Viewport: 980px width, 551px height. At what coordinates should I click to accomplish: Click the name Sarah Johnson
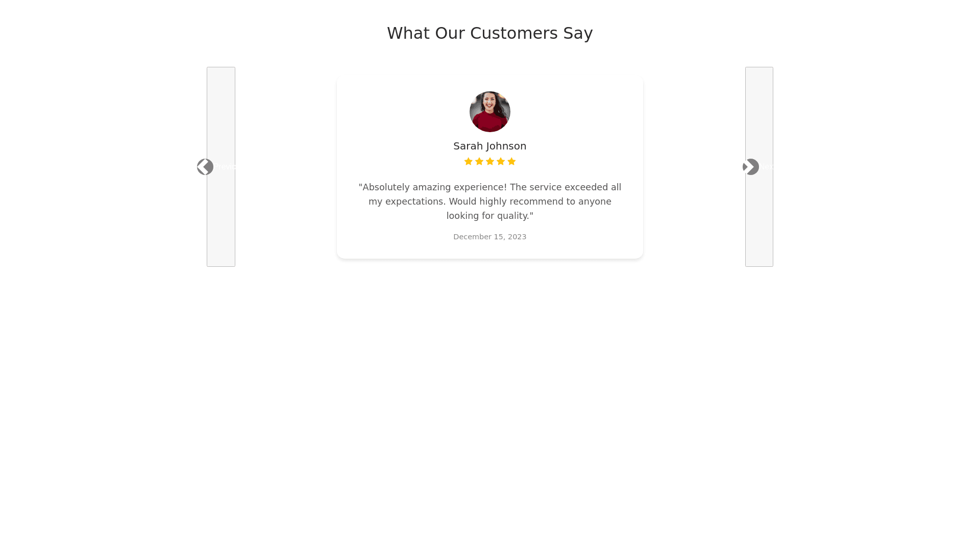coord(490,146)
